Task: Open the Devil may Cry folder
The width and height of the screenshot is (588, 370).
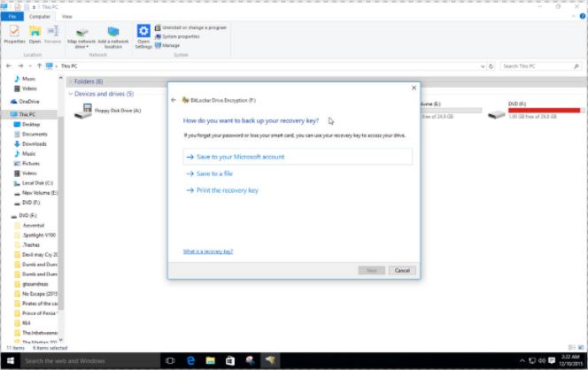Action: 35,255
